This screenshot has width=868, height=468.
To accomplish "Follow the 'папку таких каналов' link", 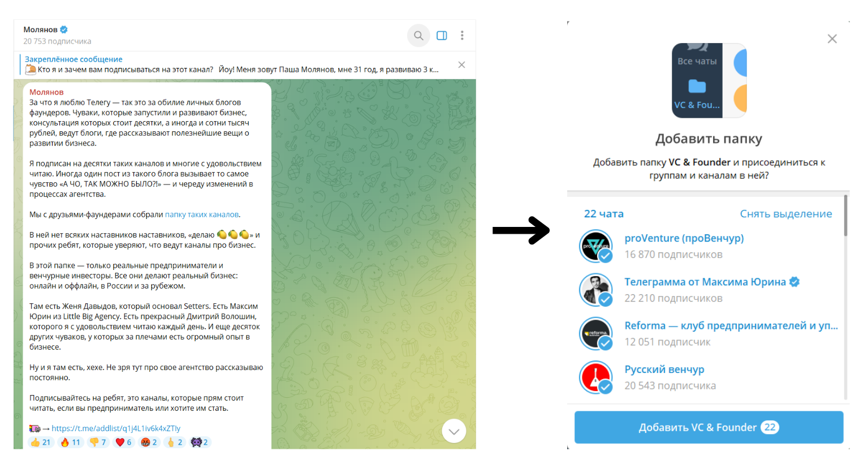I will click(x=202, y=214).
